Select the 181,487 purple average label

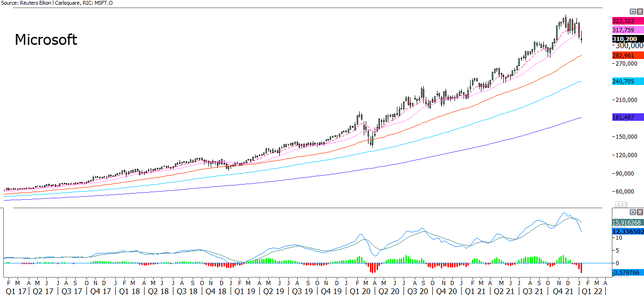pos(627,117)
